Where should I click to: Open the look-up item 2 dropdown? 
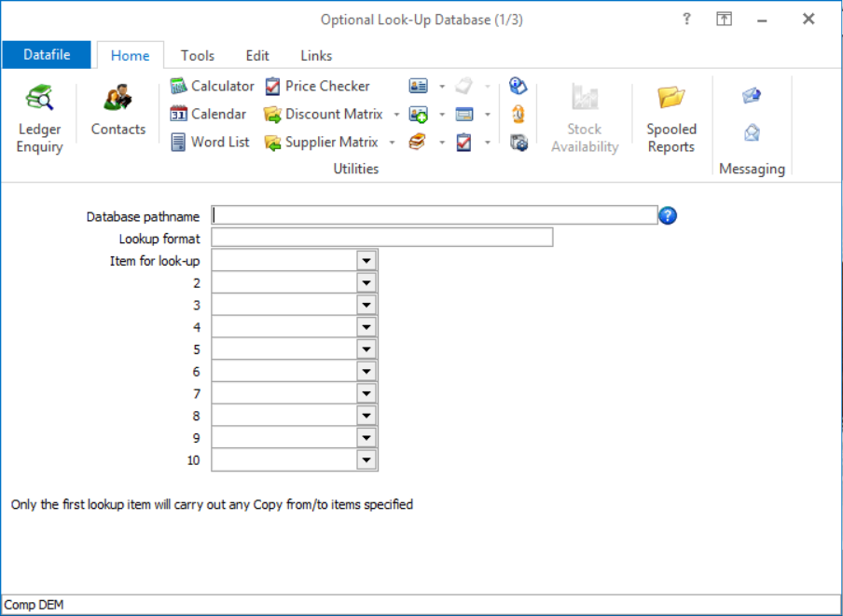click(366, 282)
